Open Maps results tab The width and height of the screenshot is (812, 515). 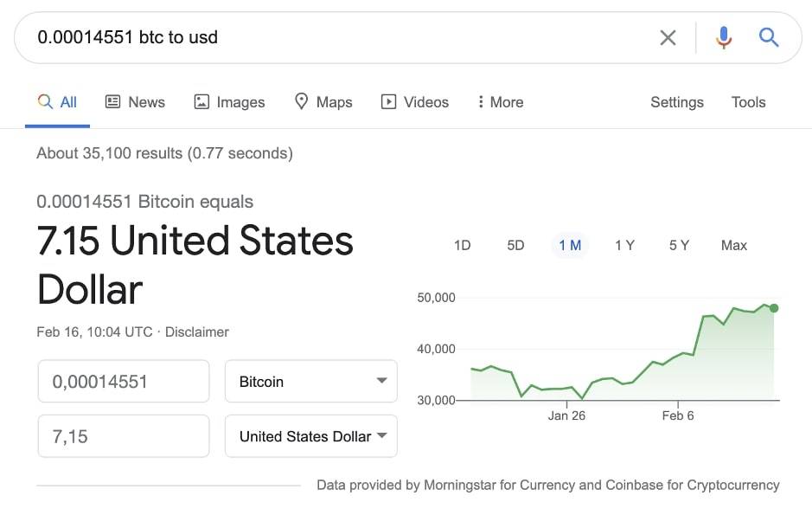click(x=323, y=102)
